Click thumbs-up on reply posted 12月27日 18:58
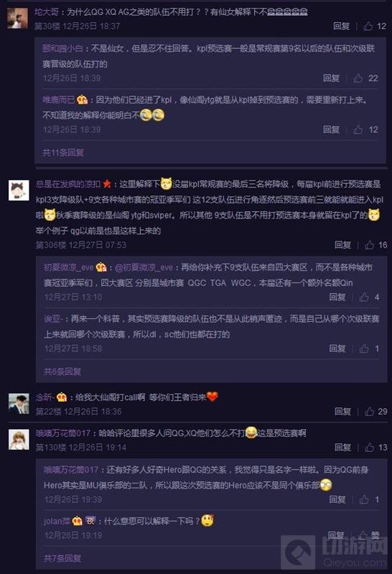Image resolution: width=392 pixels, height=574 pixels. pos(364,348)
